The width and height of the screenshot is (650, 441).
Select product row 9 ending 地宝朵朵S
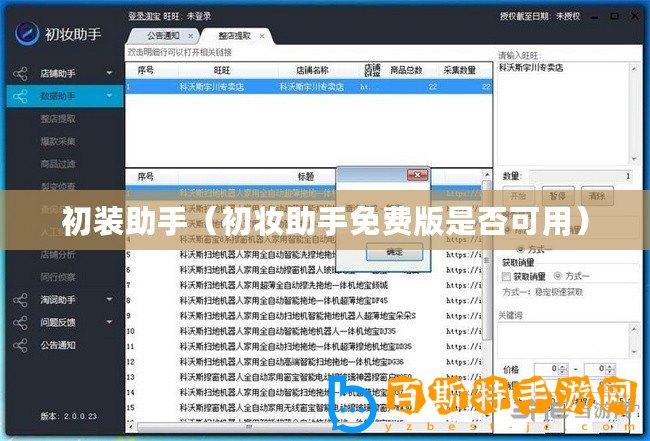[304, 316]
